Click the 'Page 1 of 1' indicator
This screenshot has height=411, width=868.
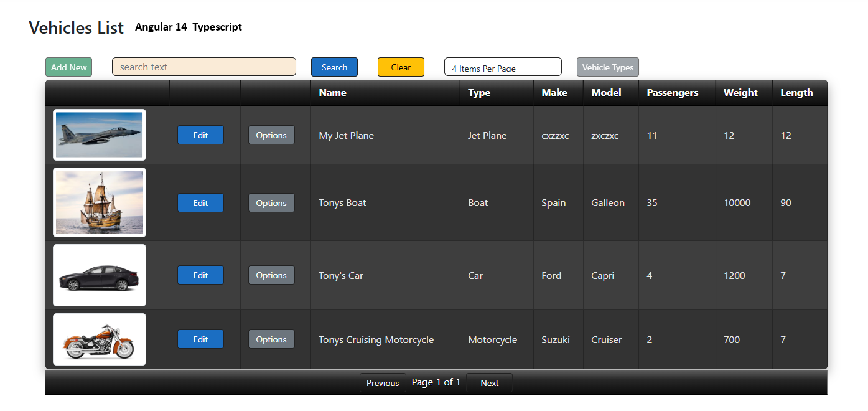(x=436, y=382)
